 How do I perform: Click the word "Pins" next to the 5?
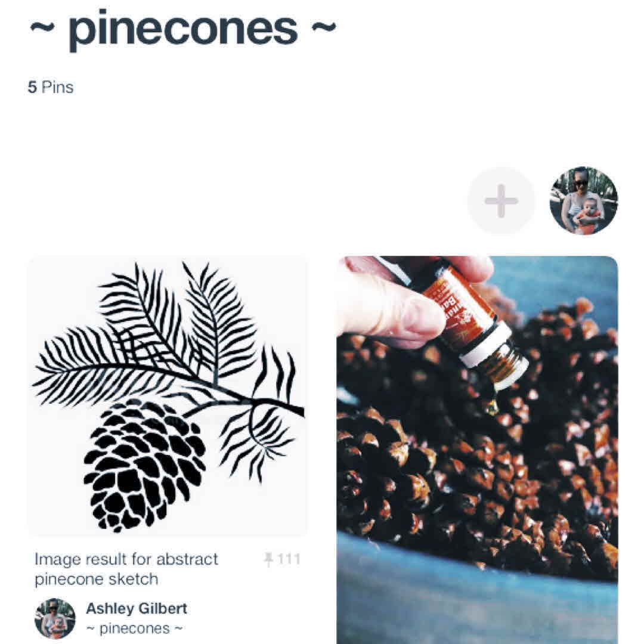pyautogui.click(x=58, y=87)
